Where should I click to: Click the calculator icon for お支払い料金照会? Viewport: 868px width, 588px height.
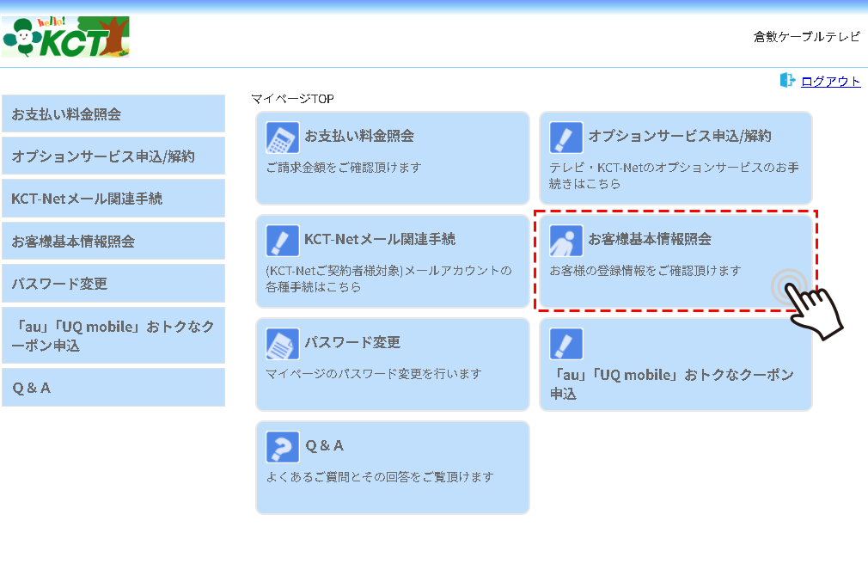click(283, 138)
